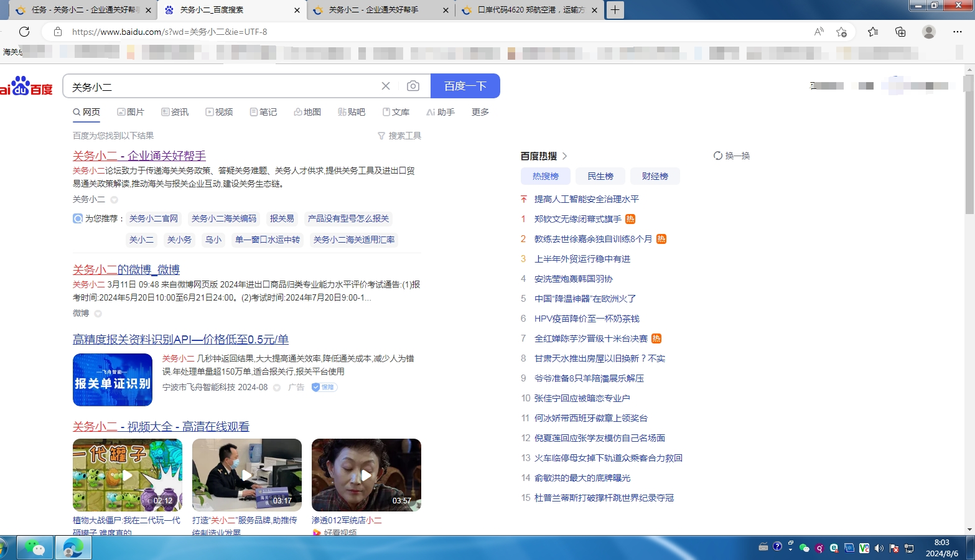Image resolution: width=975 pixels, height=560 pixels.
Task: Switch to the 图片 search tab
Action: pos(131,112)
